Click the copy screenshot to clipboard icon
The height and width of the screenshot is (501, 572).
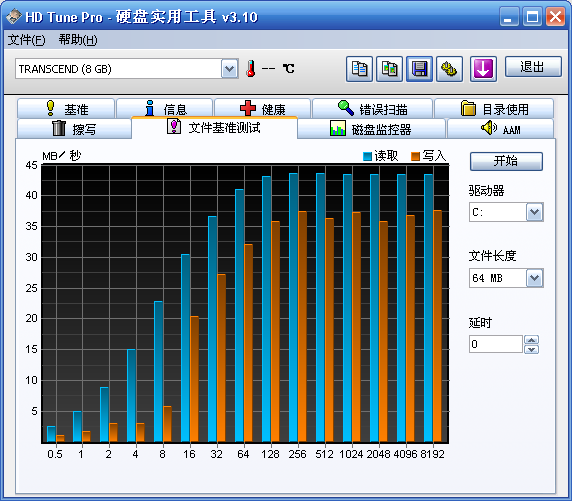[389, 69]
